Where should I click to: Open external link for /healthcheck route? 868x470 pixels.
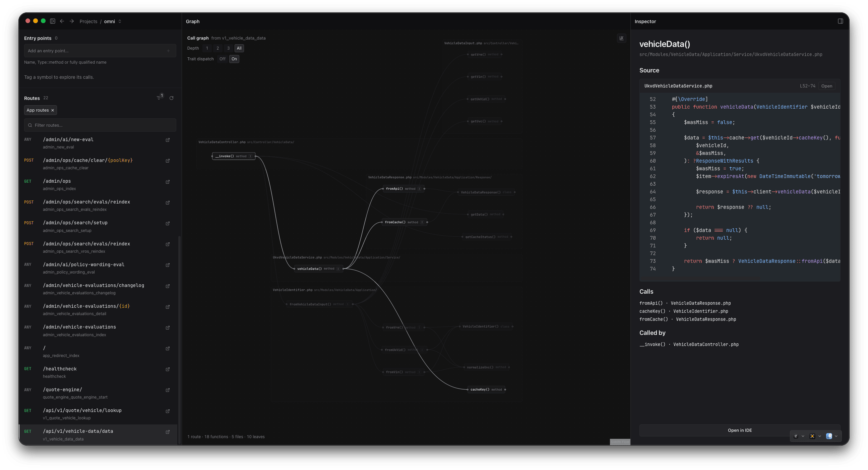pos(168,369)
